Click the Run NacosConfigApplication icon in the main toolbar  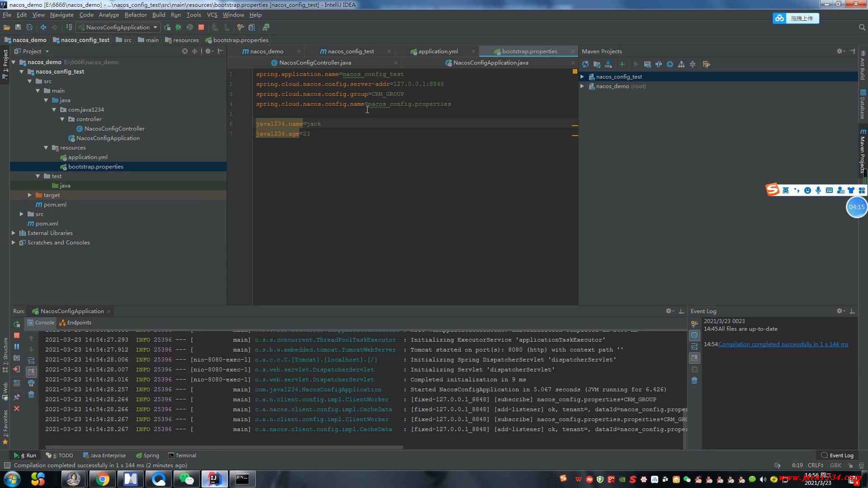[x=167, y=28]
